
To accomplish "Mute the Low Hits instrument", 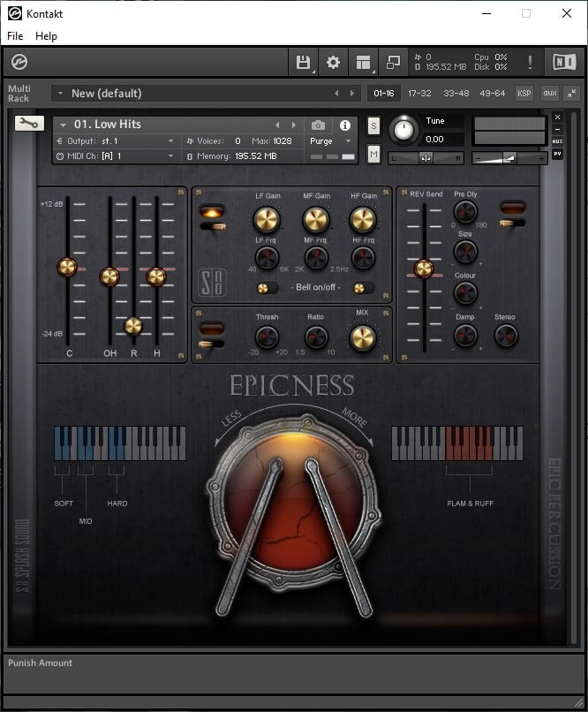I will pos(373,155).
